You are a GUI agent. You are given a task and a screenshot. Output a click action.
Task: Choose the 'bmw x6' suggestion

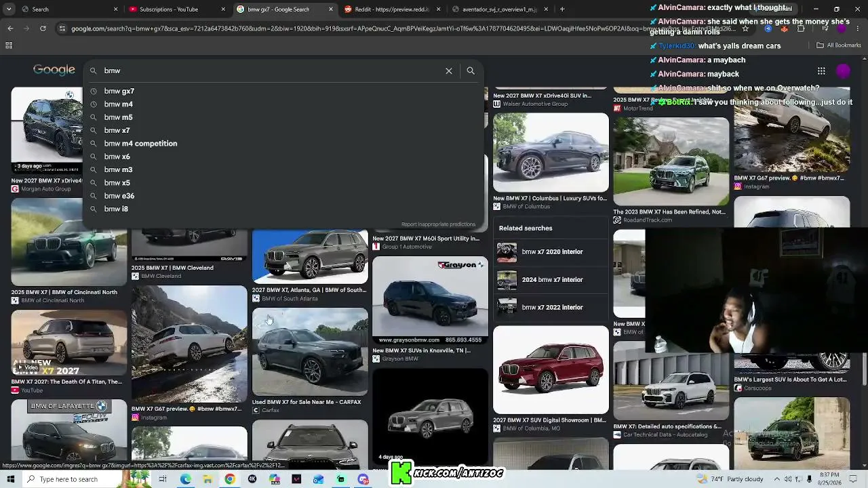coord(283,157)
